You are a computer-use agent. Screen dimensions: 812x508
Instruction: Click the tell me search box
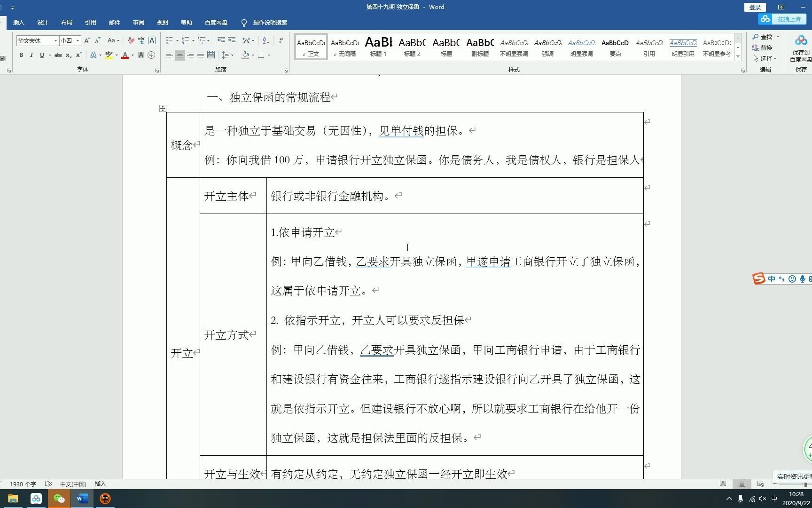(x=264, y=23)
